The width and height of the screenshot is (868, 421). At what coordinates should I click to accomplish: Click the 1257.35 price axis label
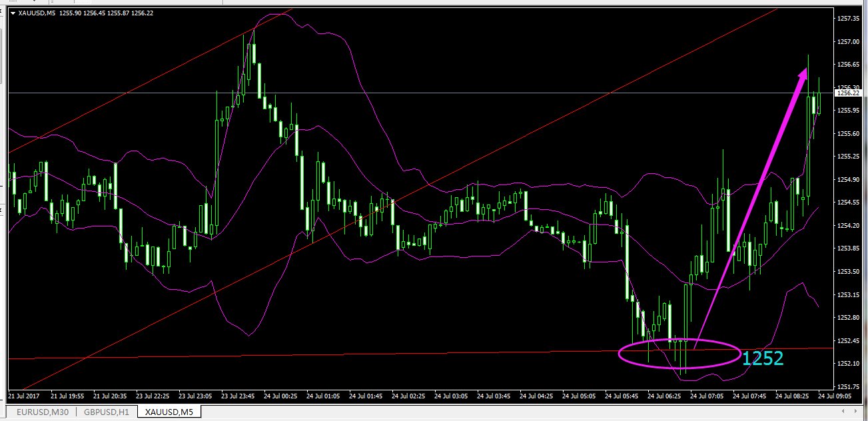click(848, 19)
